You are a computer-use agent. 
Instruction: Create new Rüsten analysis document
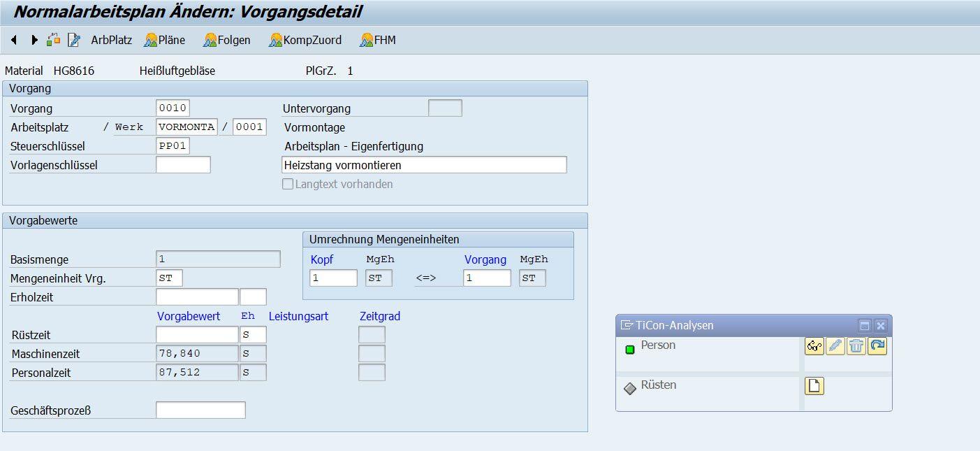(814, 386)
